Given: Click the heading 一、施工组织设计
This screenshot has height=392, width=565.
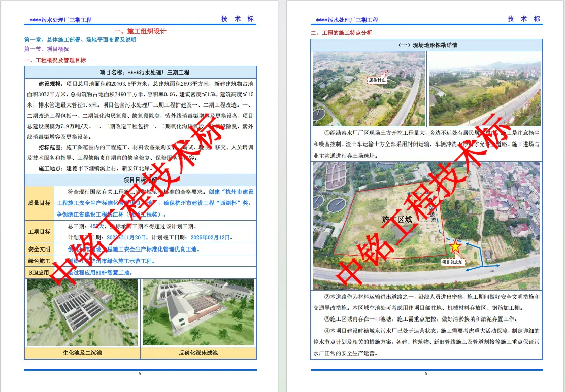Looking at the screenshot, I should tap(141, 31).
